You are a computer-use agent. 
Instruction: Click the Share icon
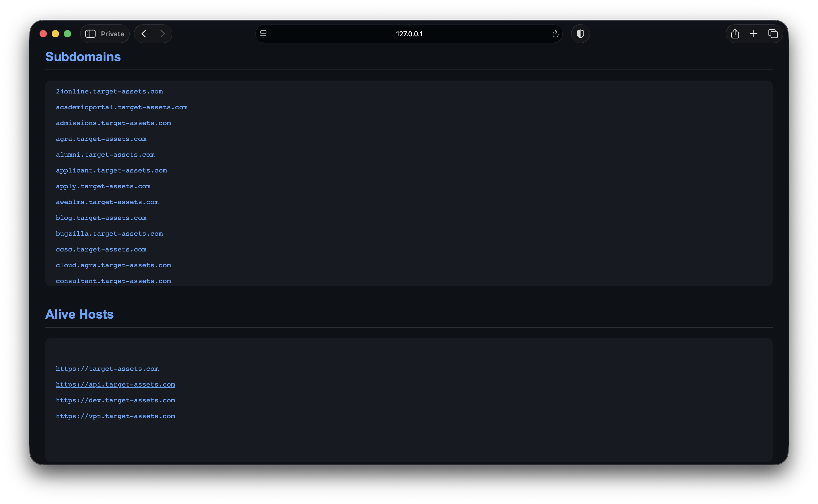tap(735, 34)
